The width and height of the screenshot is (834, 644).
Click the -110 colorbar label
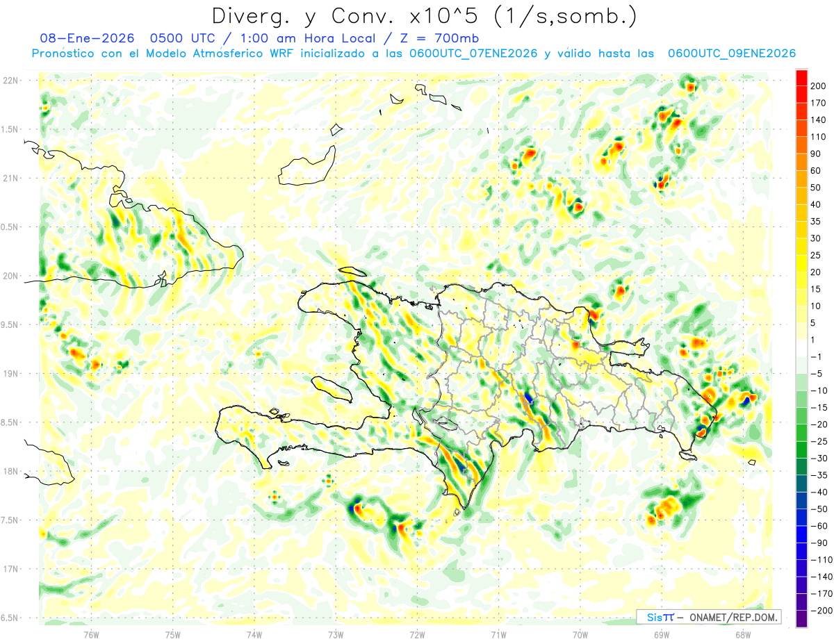pos(820,560)
